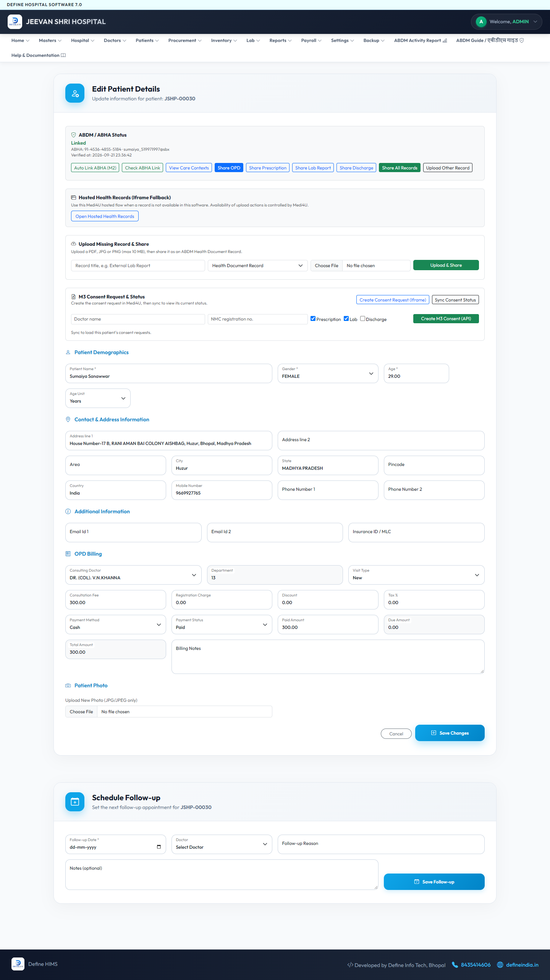Viewport: 550px width, 980px height.
Task: Click the Share OPD button
Action: pyautogui.click(x=229, y=168)
